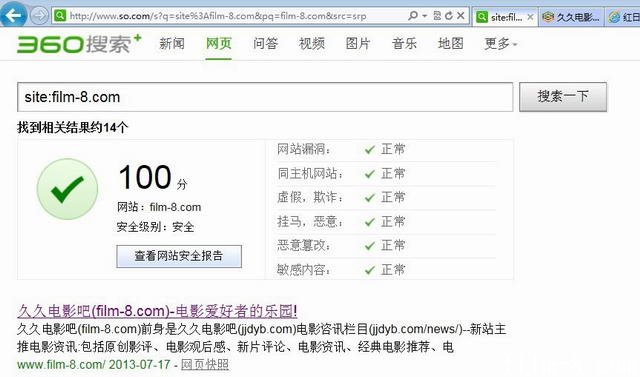
Task: Open the 图片 search category
Action: point(358,43)
